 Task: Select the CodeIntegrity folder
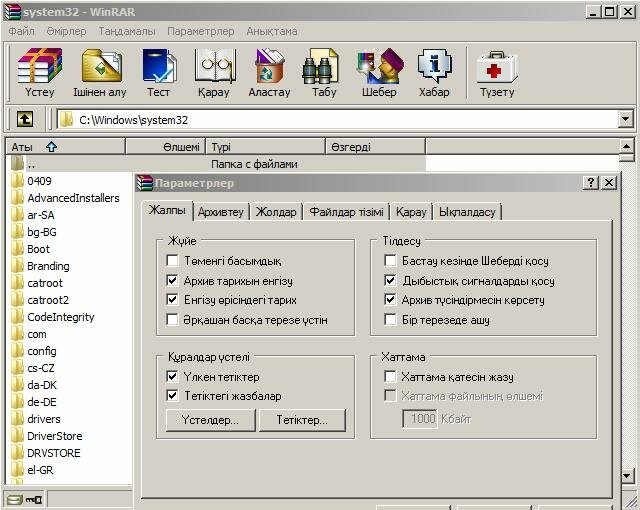point(53,317)
